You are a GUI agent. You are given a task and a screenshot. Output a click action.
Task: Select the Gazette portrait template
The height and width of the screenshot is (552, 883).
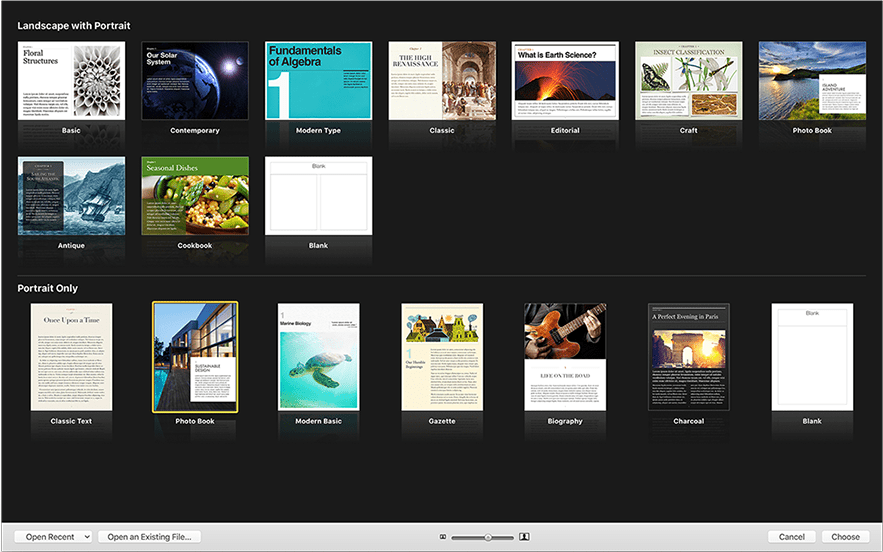[x=442, y=357]
